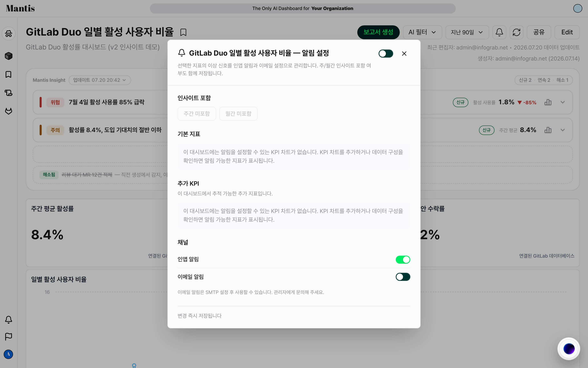This screenshot has height=368, width=588.
Task: Click the -85% change indicator
Action: click(527, 102)
